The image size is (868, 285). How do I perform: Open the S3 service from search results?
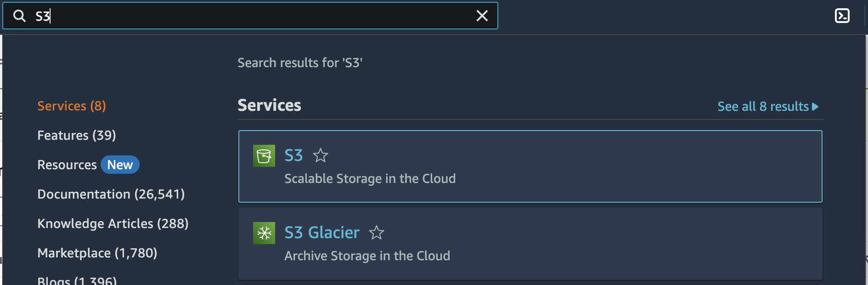293,155
